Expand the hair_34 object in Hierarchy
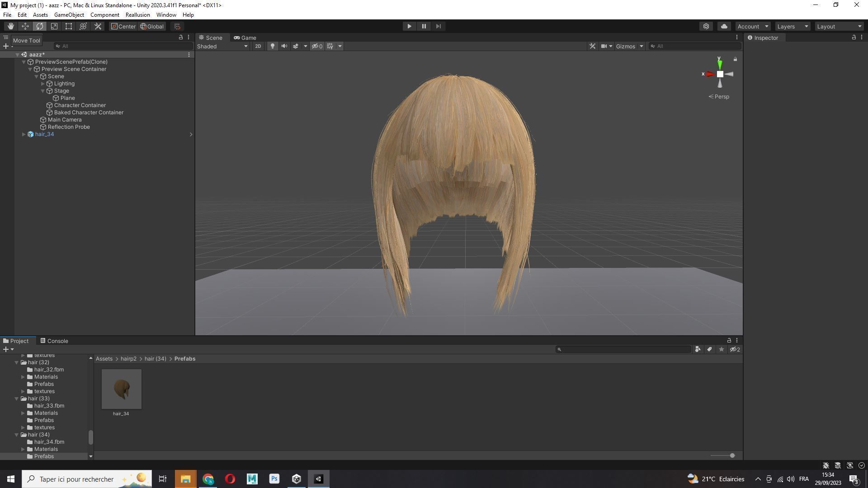868x488 pixels. pos(24,134)
